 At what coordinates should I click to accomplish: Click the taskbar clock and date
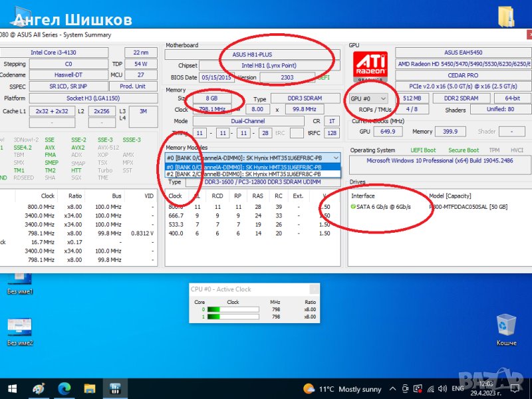tap(487, 388)
